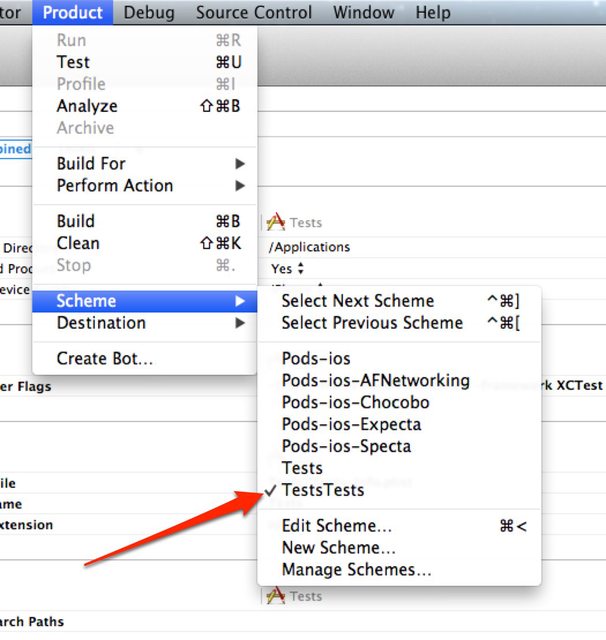
Task: Choose Manage Schemes… from submenu
Action: [399, 569]
